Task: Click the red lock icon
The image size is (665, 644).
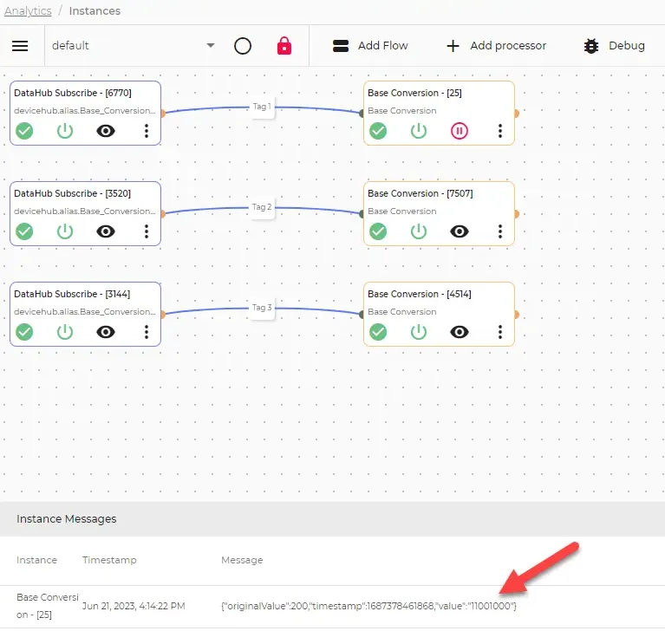Action: [284, 46]
